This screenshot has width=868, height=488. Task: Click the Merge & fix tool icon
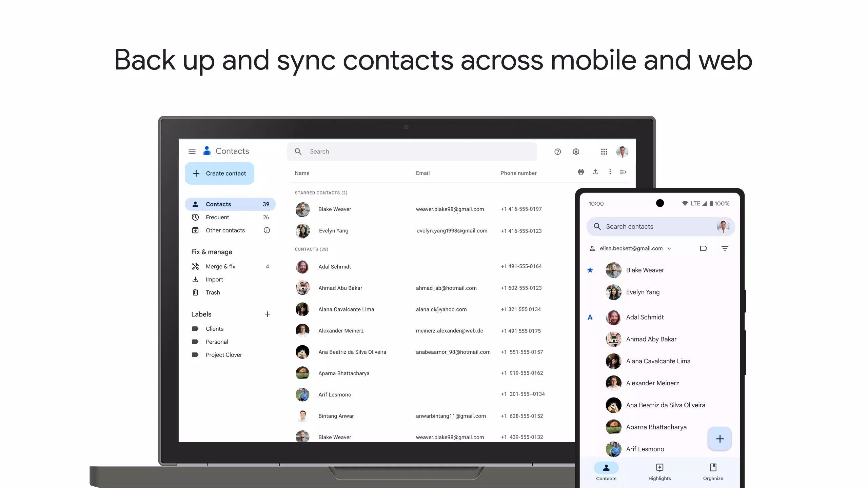pos(195,266)
